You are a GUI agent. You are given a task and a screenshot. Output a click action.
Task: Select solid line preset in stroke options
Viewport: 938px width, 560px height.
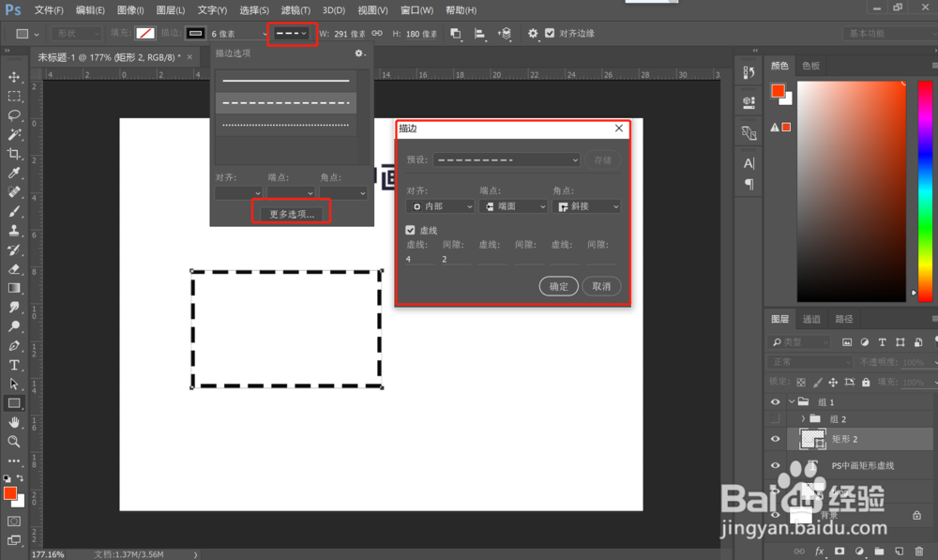click(286, 80)
